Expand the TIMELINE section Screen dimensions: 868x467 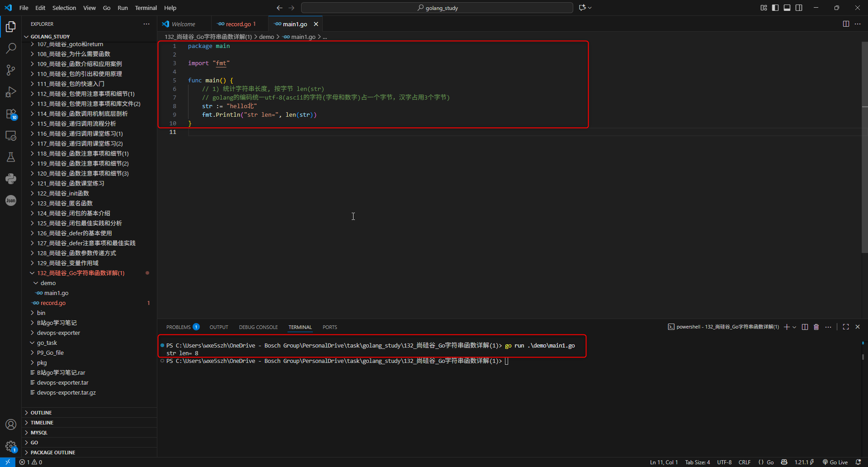pyautogui.click(x=89, y=423)
